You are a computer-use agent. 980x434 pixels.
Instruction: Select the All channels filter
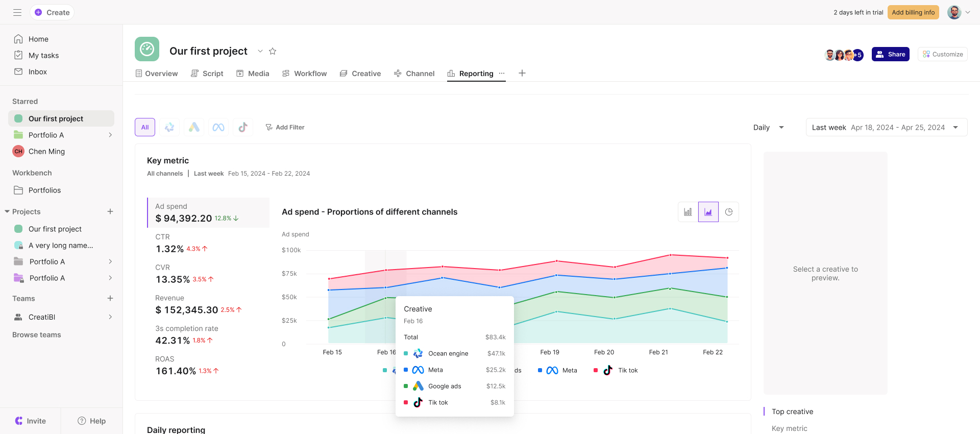145,127
